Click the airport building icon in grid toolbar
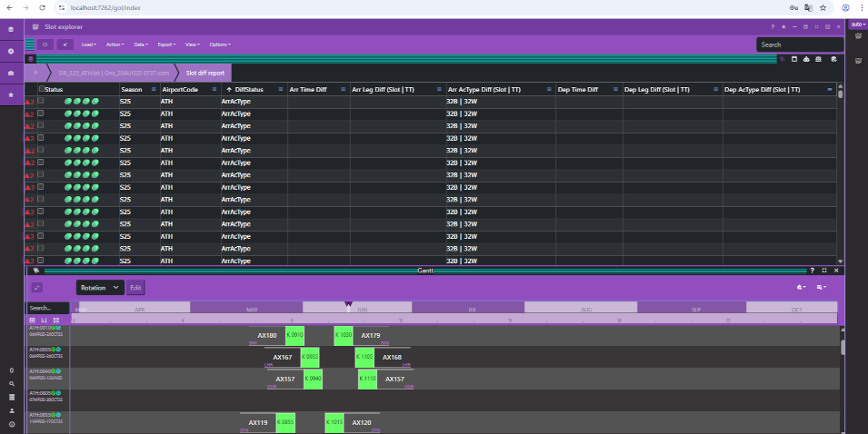The image size is (868, 434). click(x=820, y=59)
